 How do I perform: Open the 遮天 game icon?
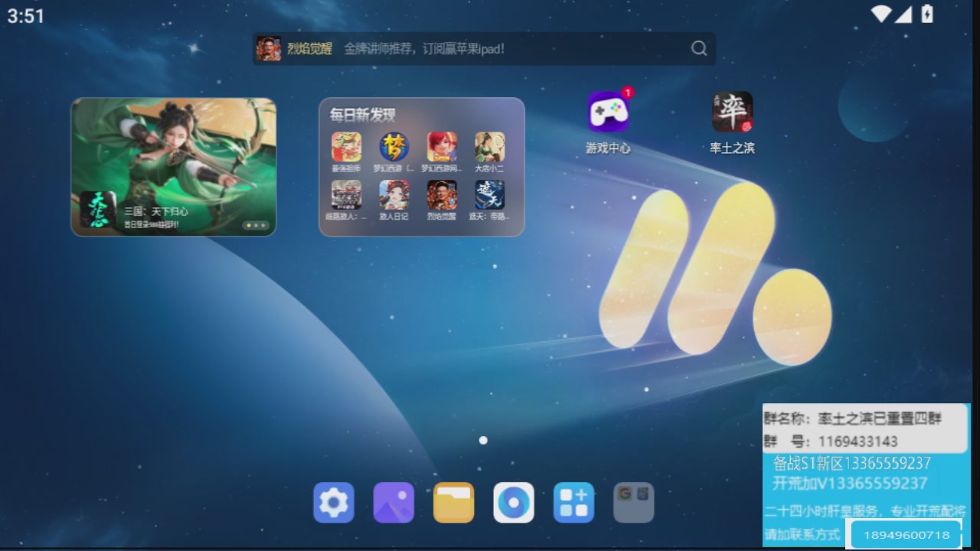tap(490, 194)
